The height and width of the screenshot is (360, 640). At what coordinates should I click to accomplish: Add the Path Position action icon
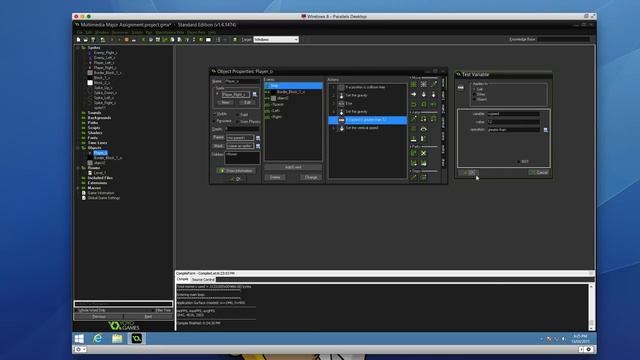click(x=413, y=163)
